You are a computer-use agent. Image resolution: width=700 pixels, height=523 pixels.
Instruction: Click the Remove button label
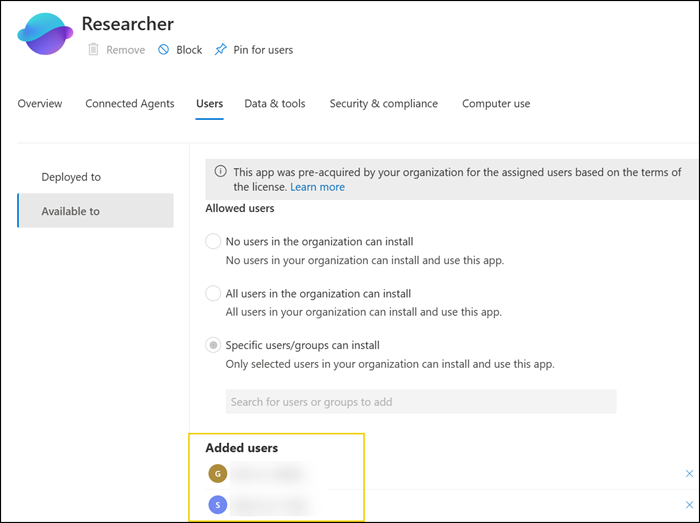pyautogui.click(x=125, y=50)
